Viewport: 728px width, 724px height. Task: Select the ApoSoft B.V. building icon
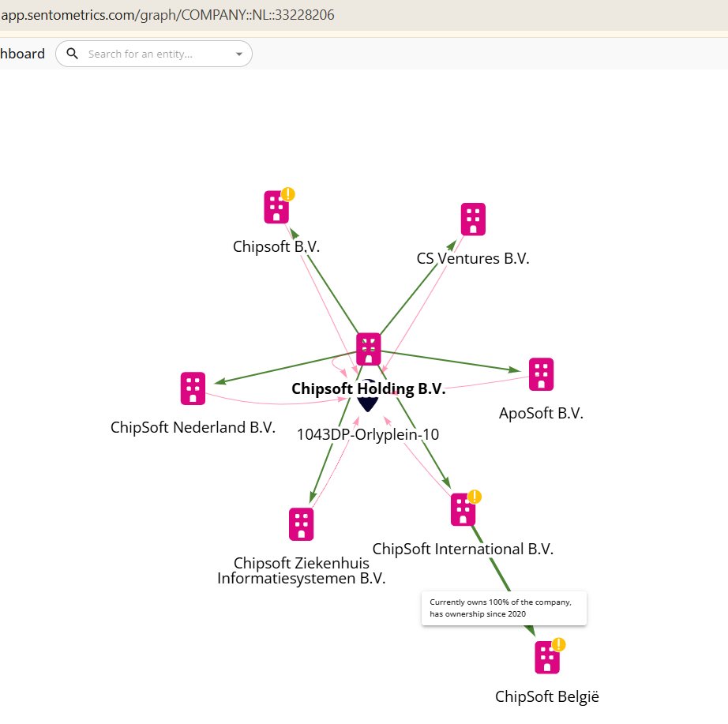click(x=541, y=374)
